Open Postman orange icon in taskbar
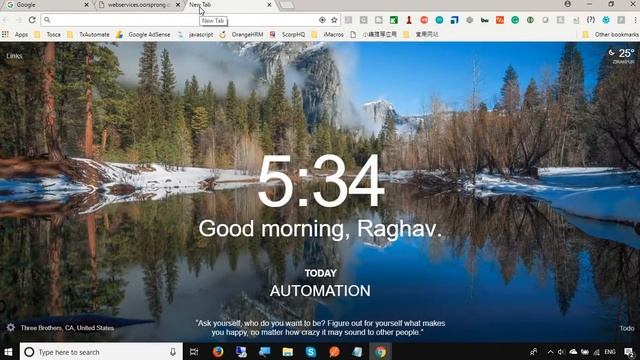640x360 pixels. [x=334, y=351]
